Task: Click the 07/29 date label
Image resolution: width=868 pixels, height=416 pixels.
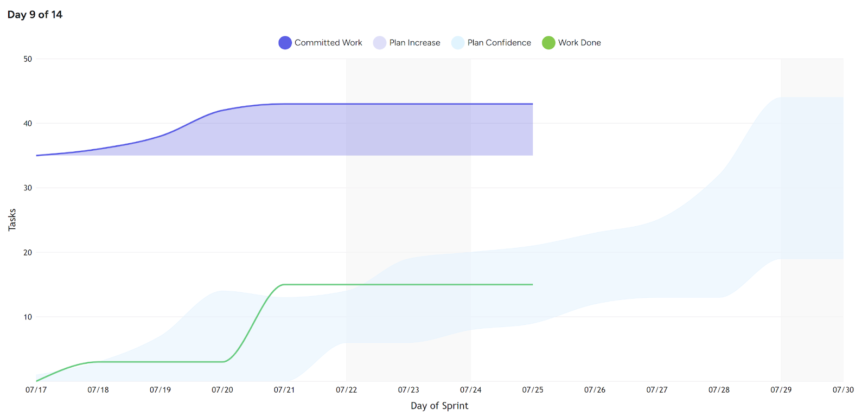Action: 781,390
